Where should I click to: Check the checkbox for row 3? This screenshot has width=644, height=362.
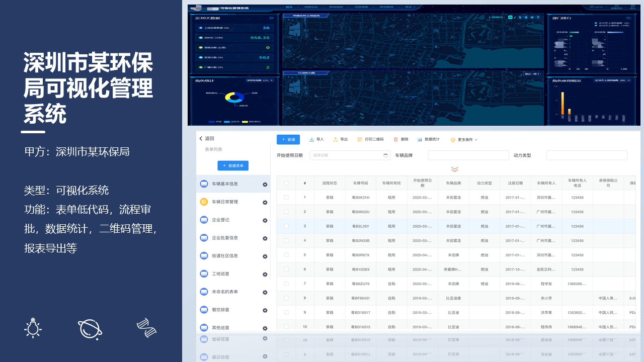coord(286,226)
